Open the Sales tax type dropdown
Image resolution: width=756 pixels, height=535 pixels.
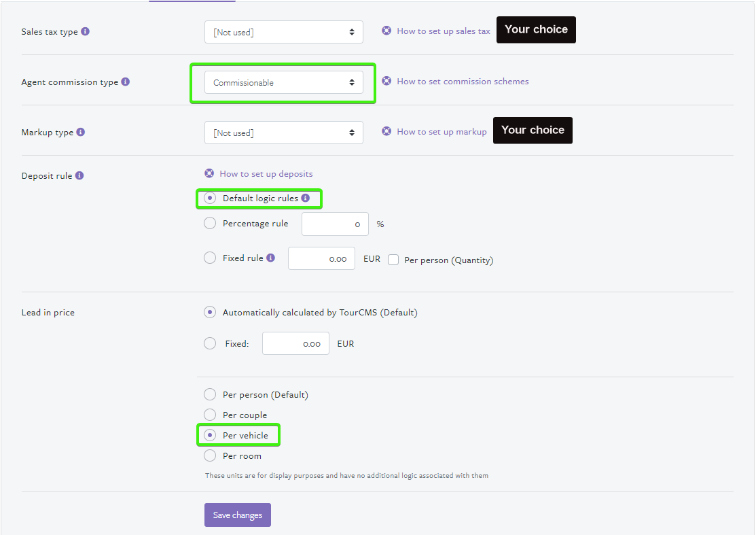coord(283,31)
